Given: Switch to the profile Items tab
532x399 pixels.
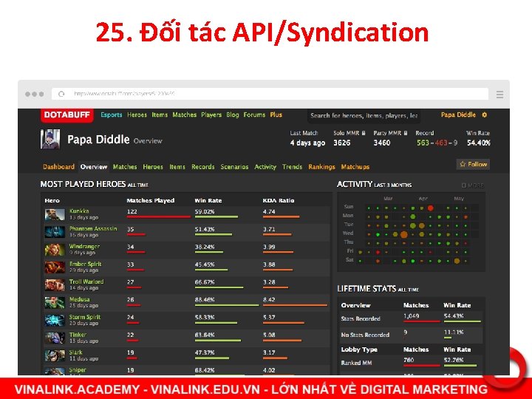Looking at the screenshot, I should 177,166.
